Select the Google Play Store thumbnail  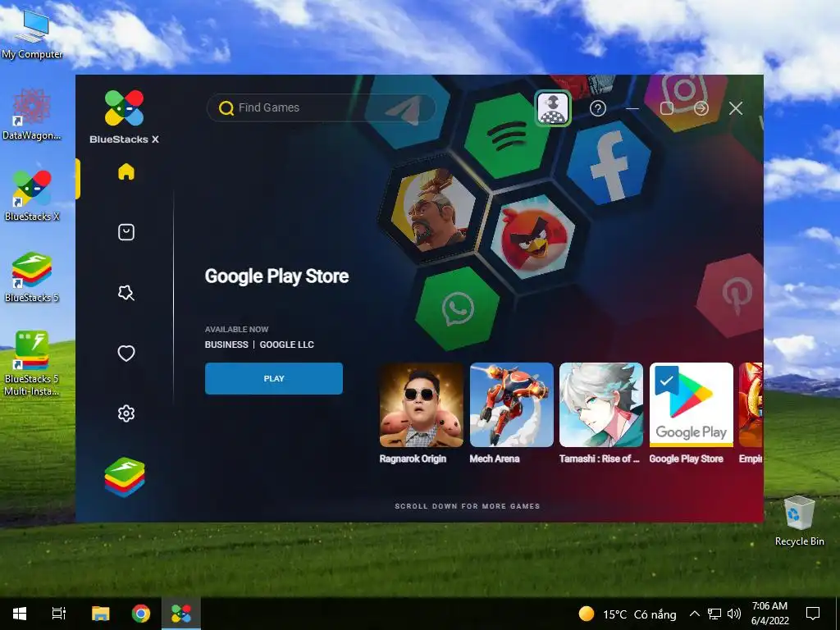(691, 404)
